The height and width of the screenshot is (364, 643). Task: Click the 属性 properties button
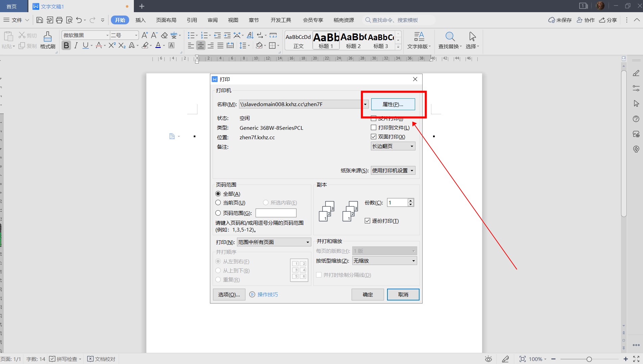click(393, 104)
